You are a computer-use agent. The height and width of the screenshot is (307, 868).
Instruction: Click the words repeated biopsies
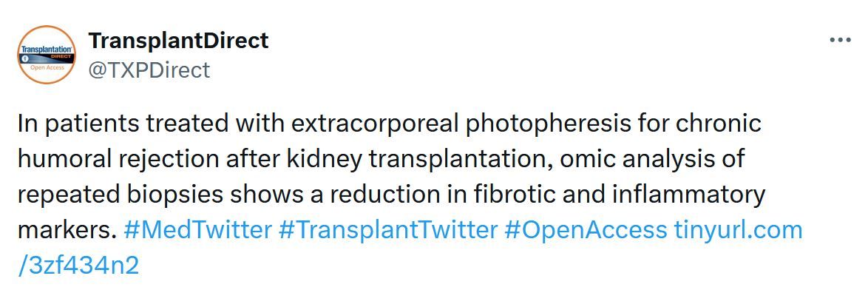121,195
